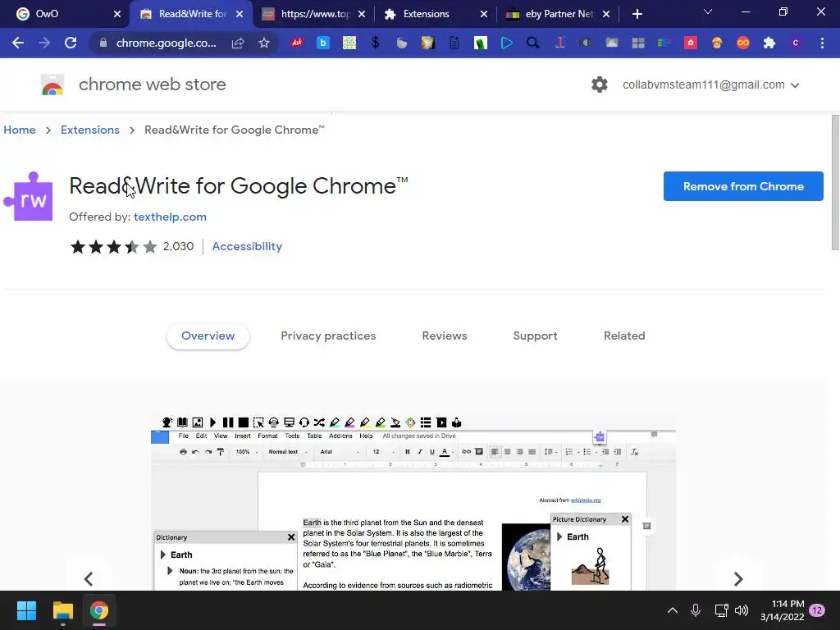Bookmark this page with the star
This screenshot has width=840, height=630.
[263, 43]
